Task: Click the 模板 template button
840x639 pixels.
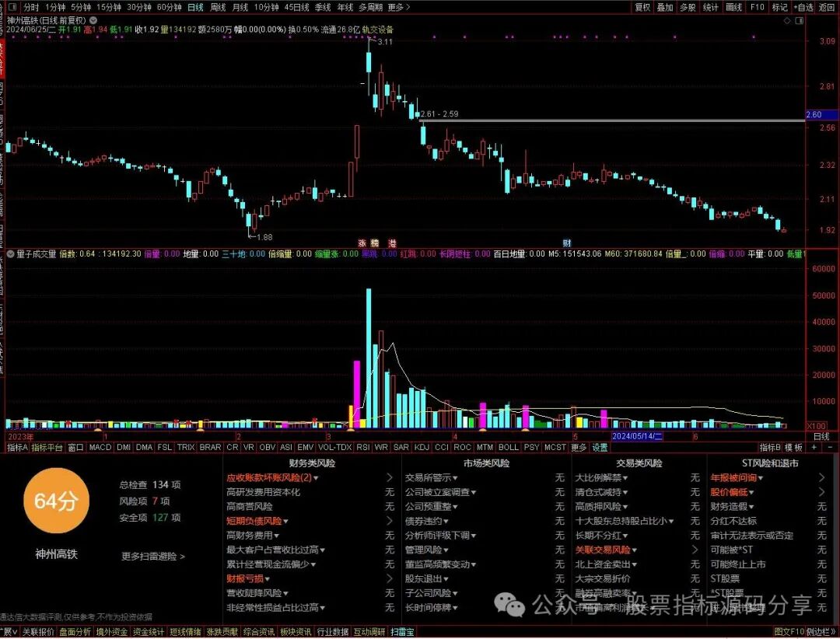Action: tap(793, 447)
